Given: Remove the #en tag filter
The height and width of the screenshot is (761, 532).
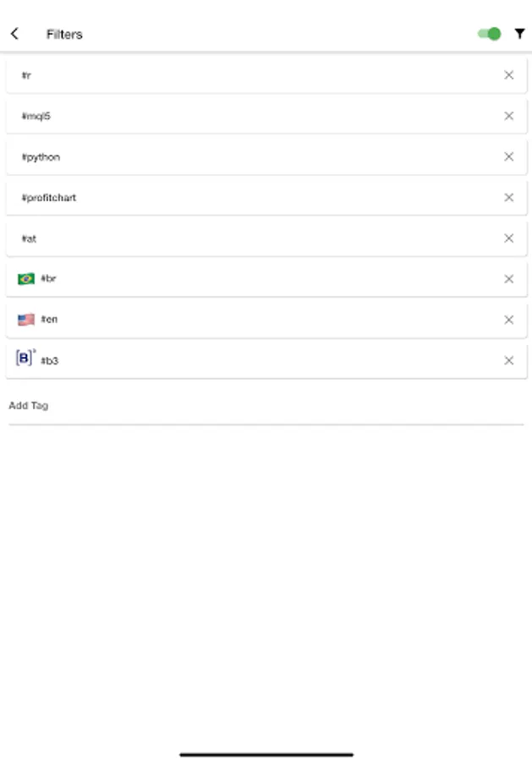Looking at the screenshot, I should point(509,320).
